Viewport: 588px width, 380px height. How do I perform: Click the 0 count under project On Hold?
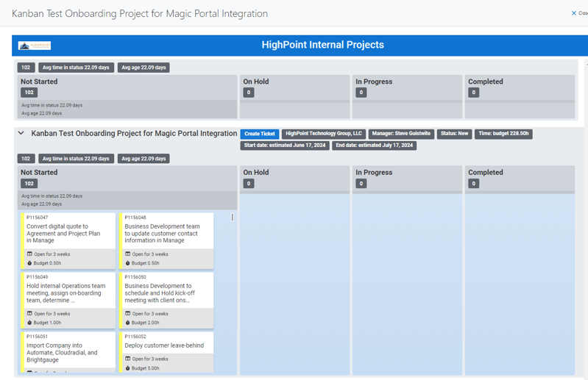click(x=249, y=184)
